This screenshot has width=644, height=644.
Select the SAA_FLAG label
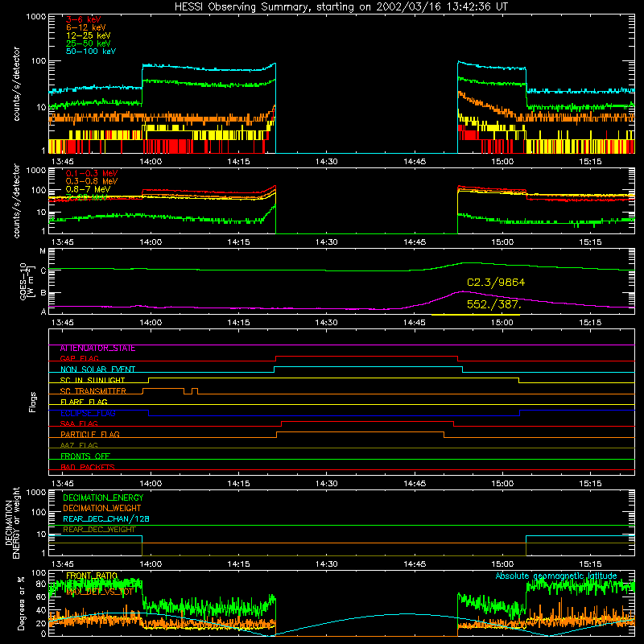point(79,423)
